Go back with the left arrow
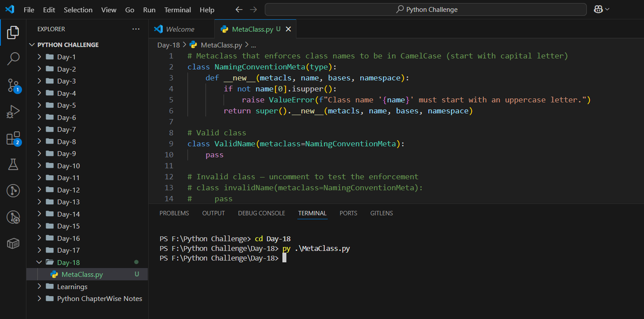Viewport: 644px width, 319px height. tap(239, 10)
